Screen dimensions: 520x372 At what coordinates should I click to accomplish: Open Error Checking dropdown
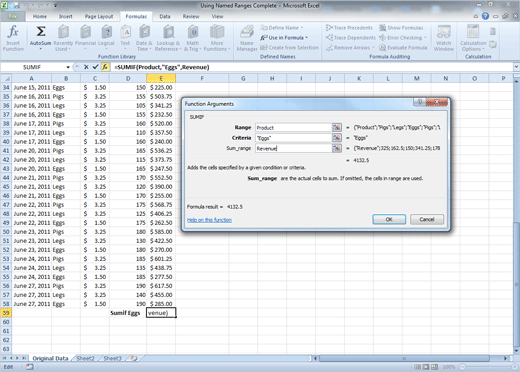click(x=403, y=38)
